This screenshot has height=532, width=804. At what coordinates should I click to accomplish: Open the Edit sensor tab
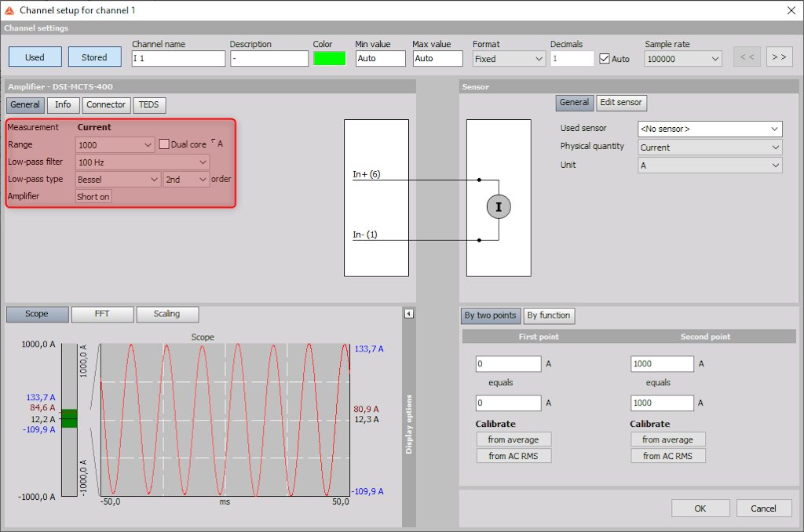[x=621, y=103]
